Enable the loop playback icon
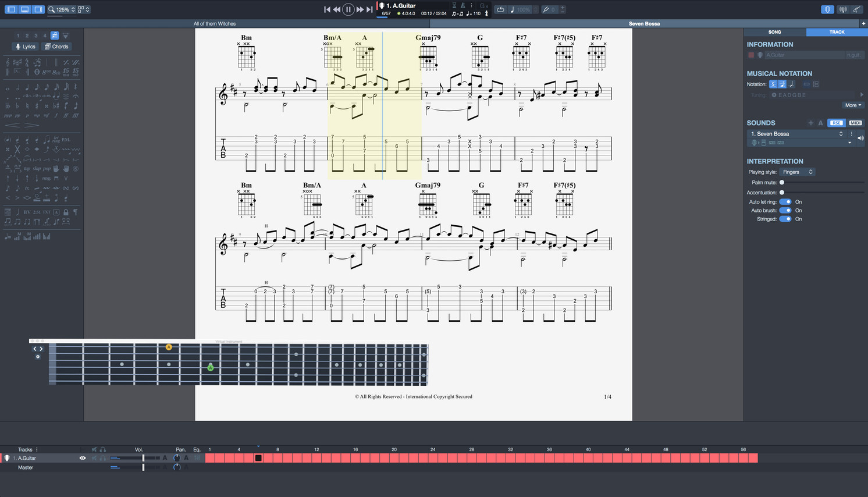The width and height of the screenshot is (868, 497). pos(500,9)
